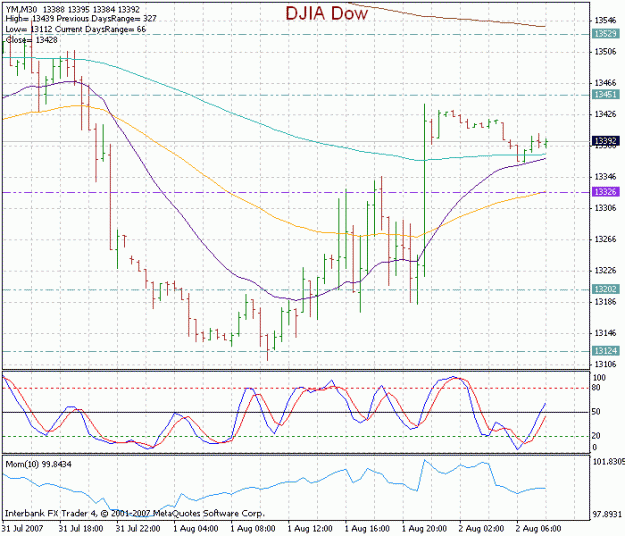Click the 13106 price scale value
This screenshot has width=625, height=536.
pos(605,364)
